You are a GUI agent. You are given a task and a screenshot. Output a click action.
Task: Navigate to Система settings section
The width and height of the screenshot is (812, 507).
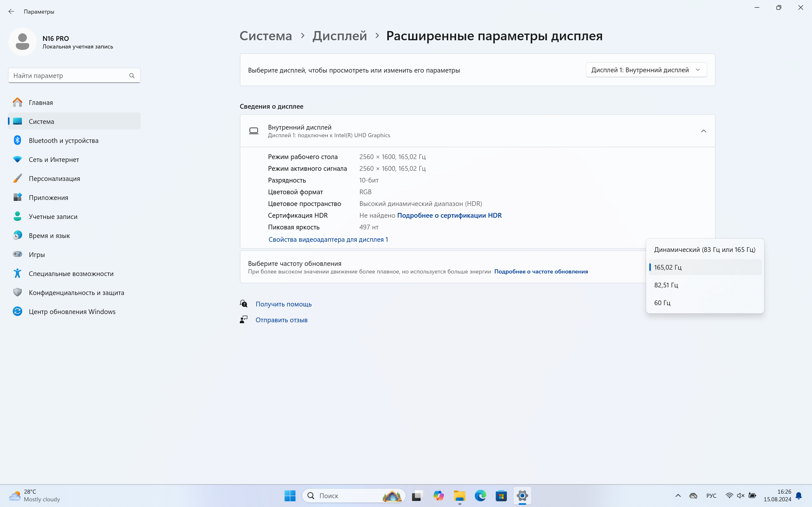click(42, 121)
